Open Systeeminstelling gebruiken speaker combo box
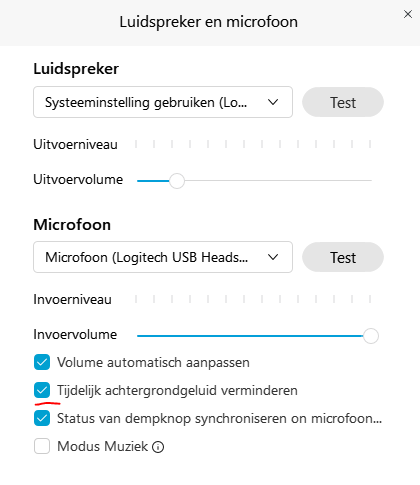The width and height of the screenshot is (420, 485). (x=163, y=102)
